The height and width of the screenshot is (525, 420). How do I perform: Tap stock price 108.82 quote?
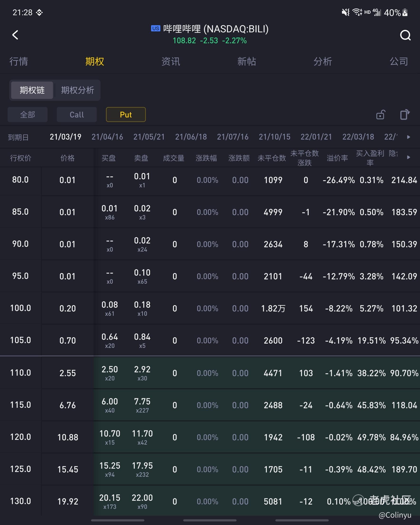coord(184,40)
